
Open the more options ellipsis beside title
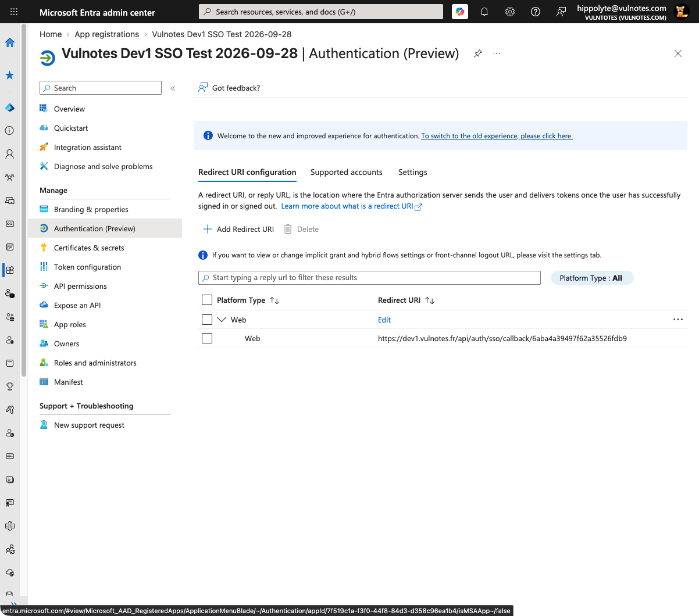coord(497,53)
